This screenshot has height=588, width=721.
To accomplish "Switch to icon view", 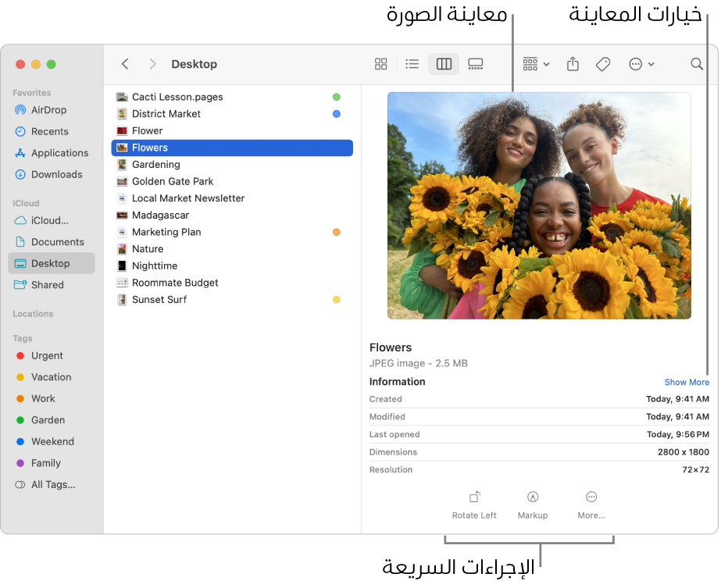I will (x=380, y=64).
